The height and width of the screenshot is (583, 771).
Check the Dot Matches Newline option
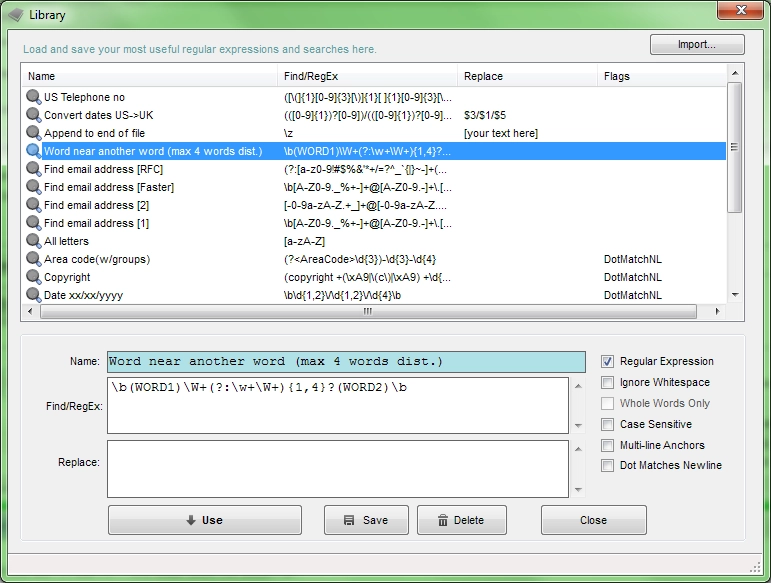tap(607, 466)
